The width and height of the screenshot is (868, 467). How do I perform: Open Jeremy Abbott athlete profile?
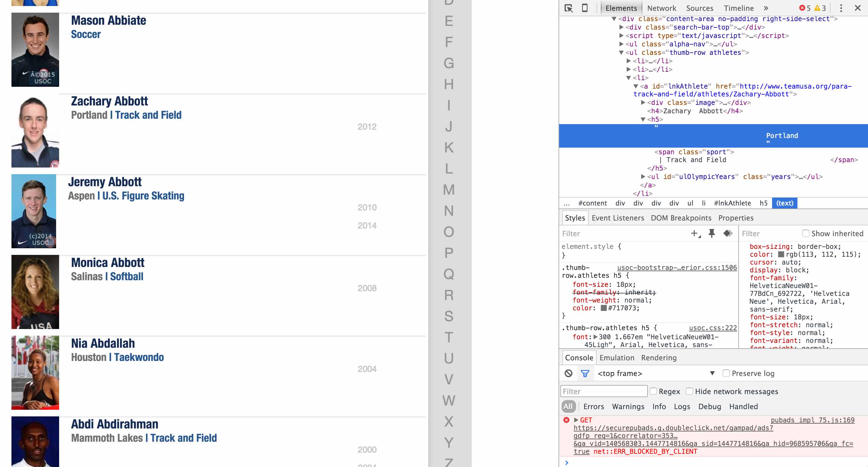pyautogui.click(x=105, y=182)
